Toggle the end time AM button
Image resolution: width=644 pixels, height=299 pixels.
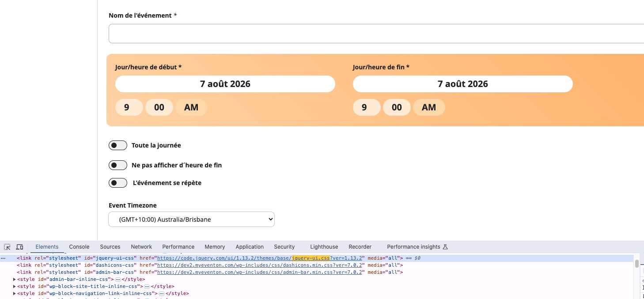pos(429,107)
